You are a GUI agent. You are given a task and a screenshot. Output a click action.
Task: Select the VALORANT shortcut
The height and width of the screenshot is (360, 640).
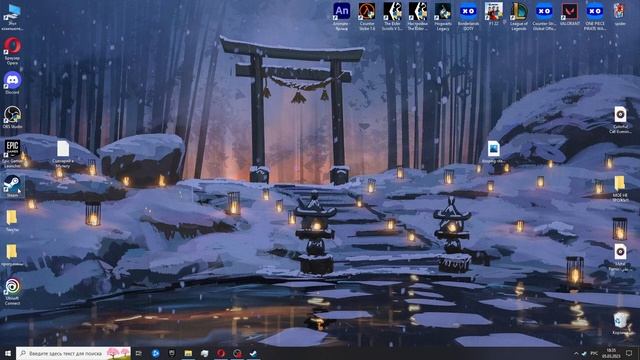point(569,14)
